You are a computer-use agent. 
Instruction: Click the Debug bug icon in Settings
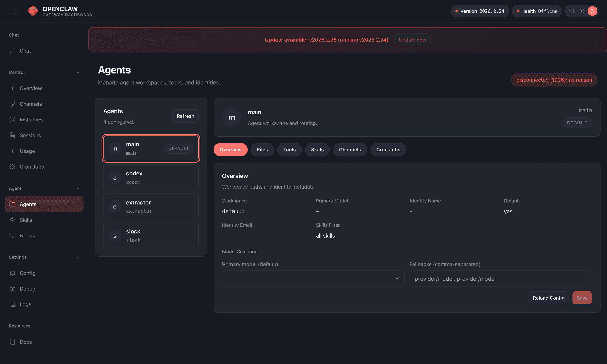pos(12,289)
